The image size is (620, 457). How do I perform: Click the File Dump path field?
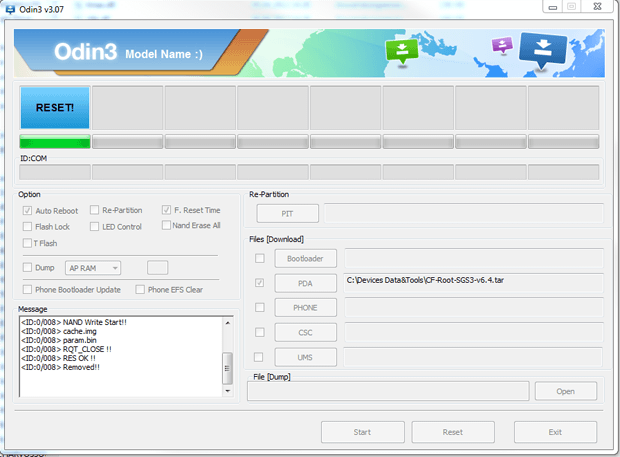(388, 391)
